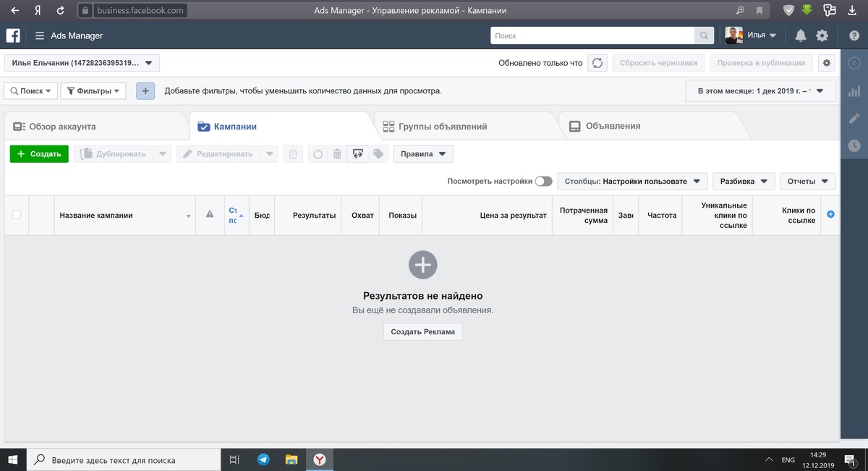Open the notifications bell
This screenshot has height=471, width=868.
tap(801, 35)
